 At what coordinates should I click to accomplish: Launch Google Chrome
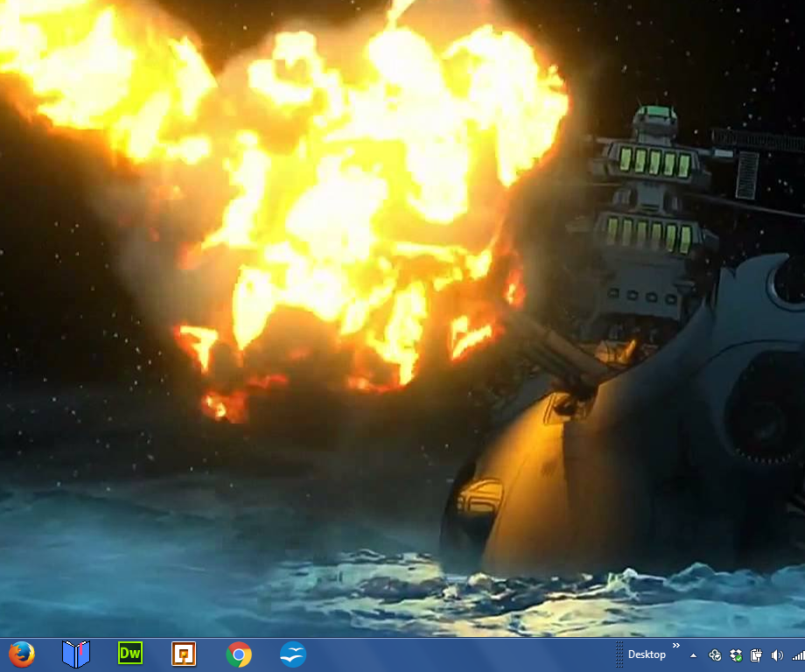coord(237,654)
